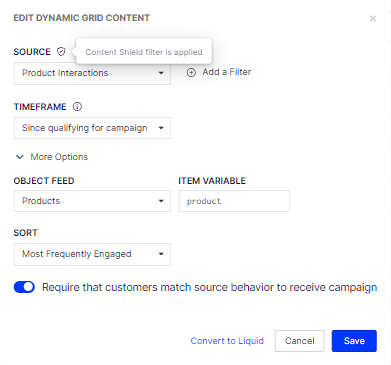The height and width of the screenshot is (365, 391).
Task: Close the Edit Dynamic Grid Content dialog
Action: pyautogui.click(x=373, y=18)
